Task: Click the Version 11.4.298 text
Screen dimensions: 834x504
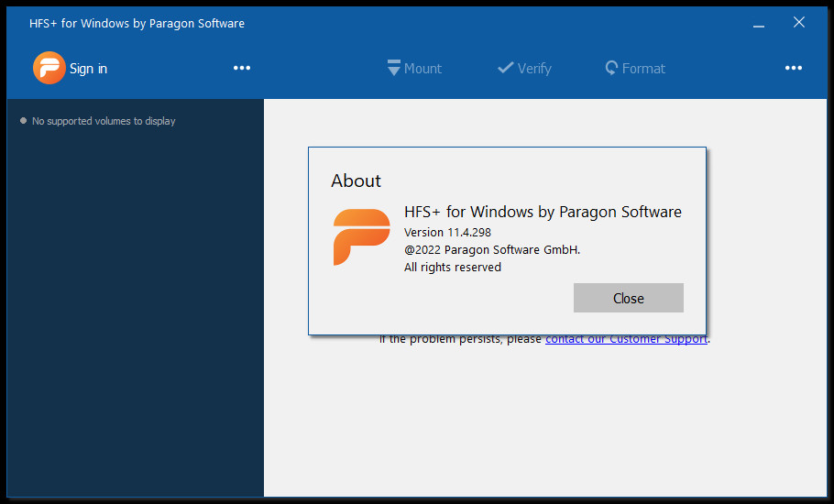Action: (x=447, y=233)
